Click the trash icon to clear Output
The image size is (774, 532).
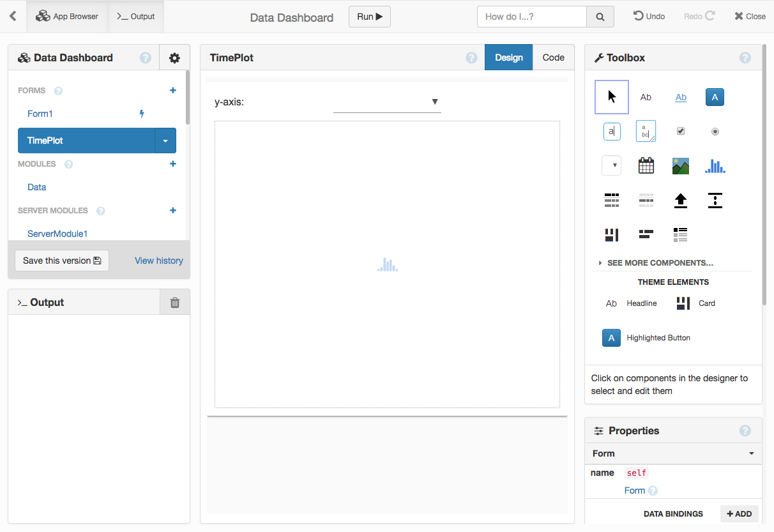tap(175, 303)
